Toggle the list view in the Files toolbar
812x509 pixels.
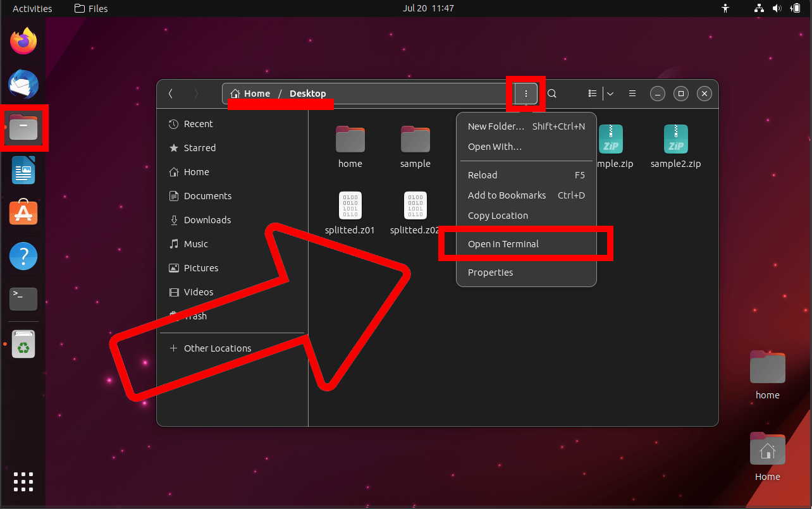click(x=592, y=93)
